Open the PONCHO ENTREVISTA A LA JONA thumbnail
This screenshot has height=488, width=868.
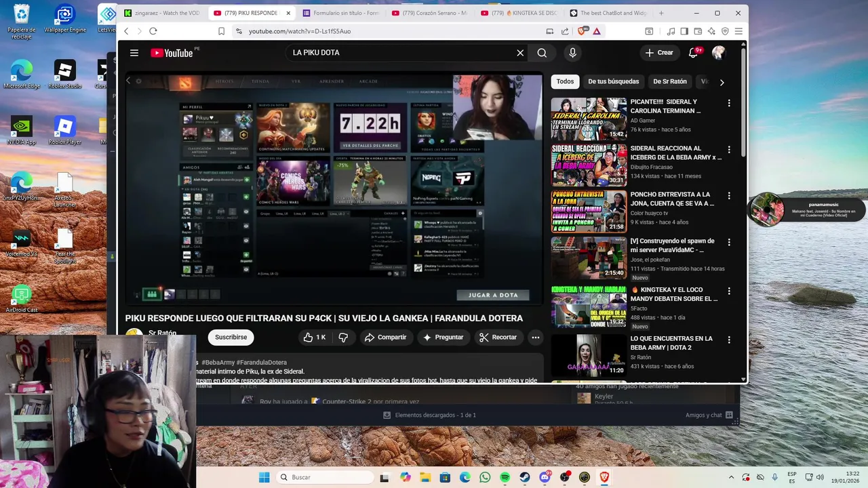(x=589, y=211)
